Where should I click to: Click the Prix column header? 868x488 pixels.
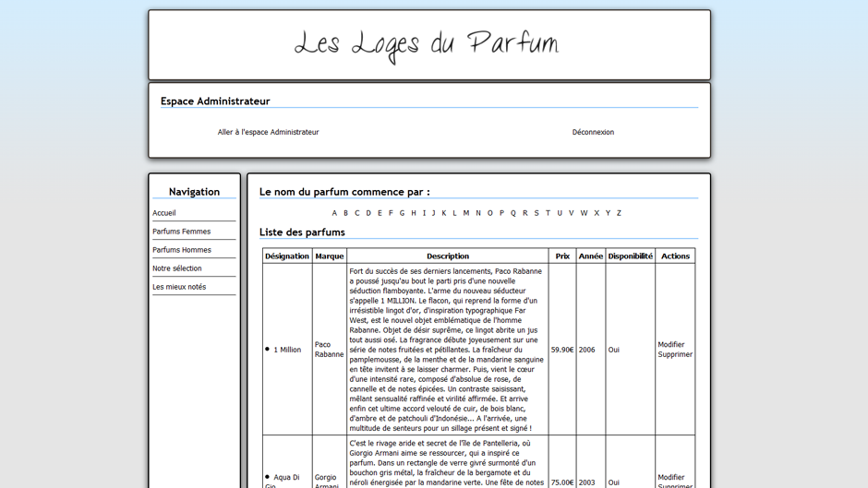click(x=562, y=256)
